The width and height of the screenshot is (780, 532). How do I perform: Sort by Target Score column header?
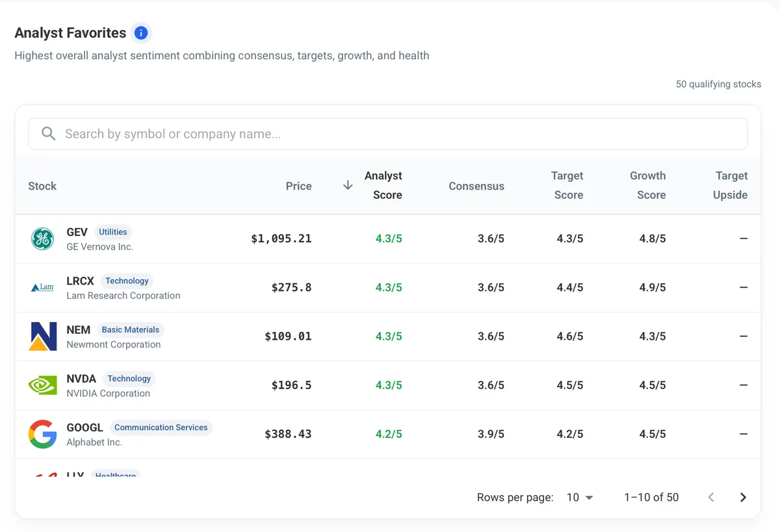pyautogui.click(x=567, y=185)
